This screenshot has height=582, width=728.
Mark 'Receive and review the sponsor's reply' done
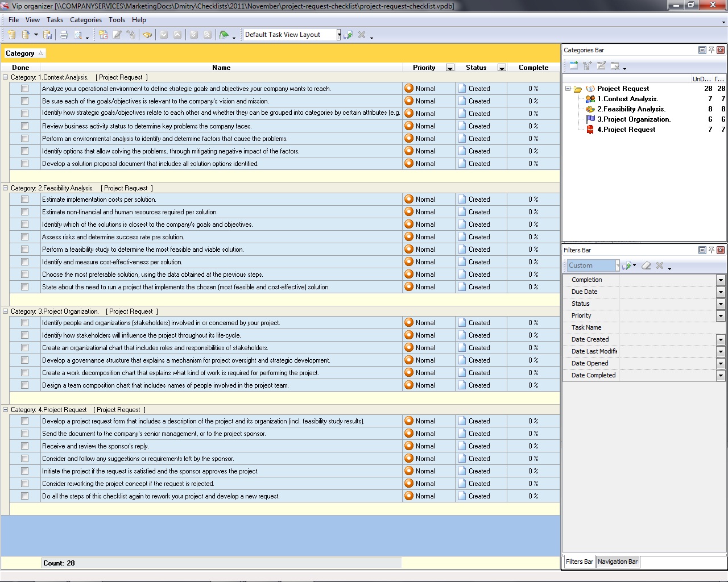tap(24, 446)
